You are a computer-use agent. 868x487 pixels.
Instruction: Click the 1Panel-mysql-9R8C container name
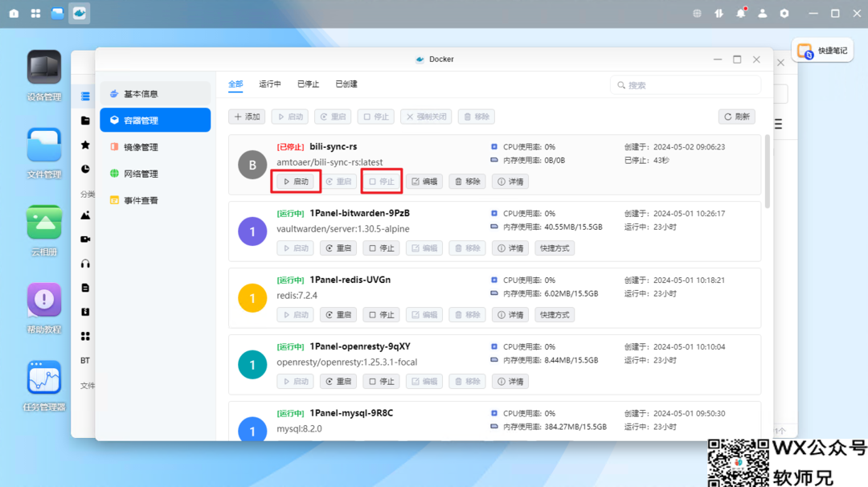[351, 413]
